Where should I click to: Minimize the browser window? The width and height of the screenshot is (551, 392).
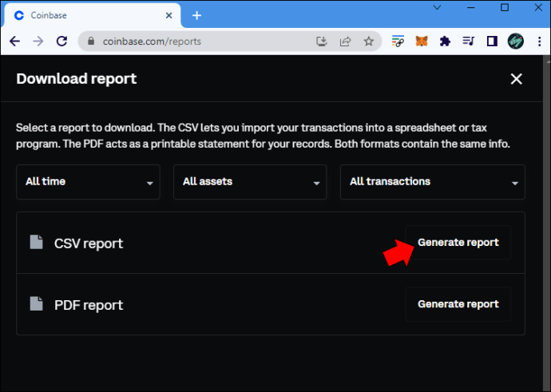coord(471,7)
